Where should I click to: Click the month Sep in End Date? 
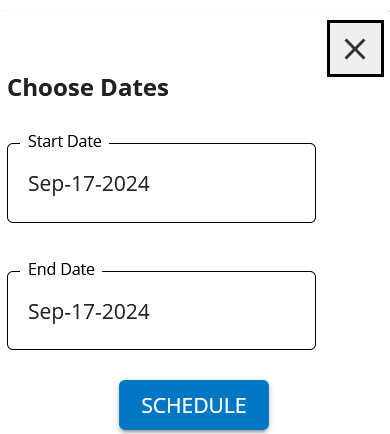click(x=46, y=312)
